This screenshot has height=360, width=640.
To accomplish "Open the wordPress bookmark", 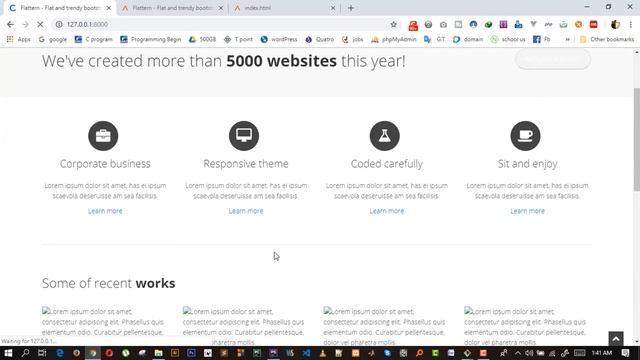I will (279, 39).
